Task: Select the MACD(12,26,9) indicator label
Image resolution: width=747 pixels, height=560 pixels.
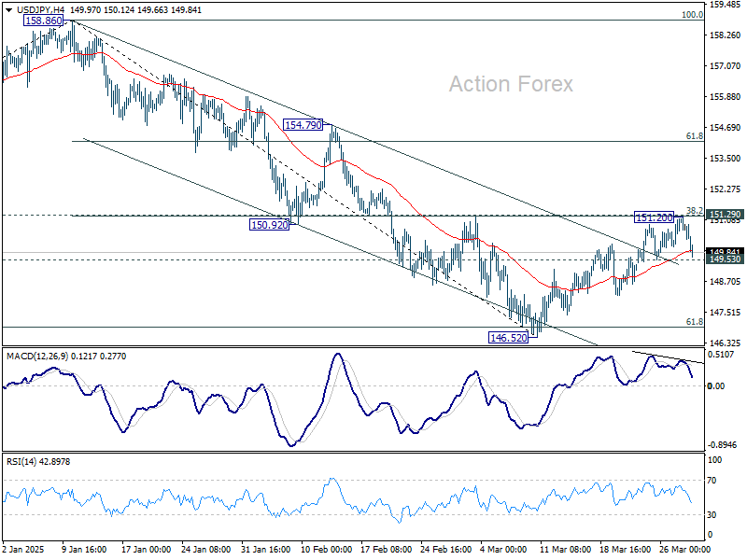Action: pos(37,356)
